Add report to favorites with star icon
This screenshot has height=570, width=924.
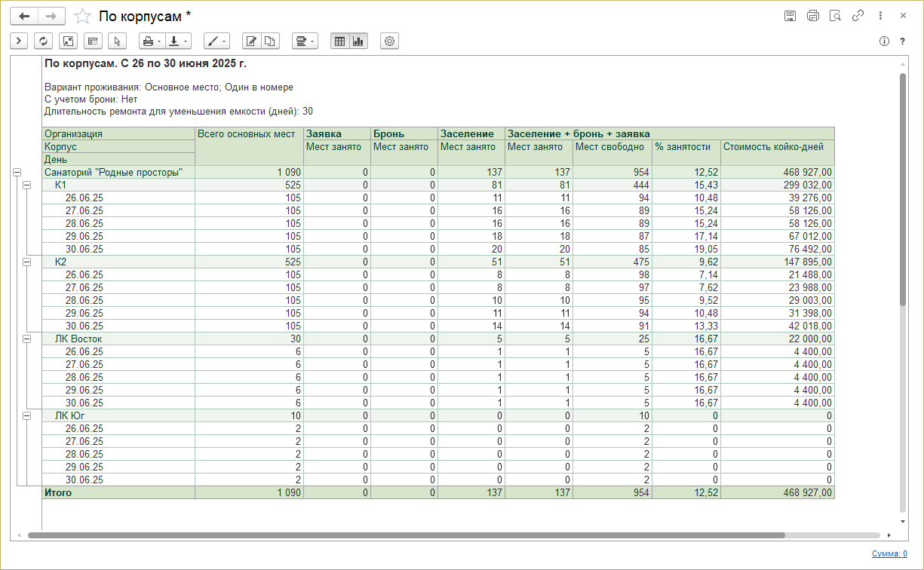click(x=83, y=16)
